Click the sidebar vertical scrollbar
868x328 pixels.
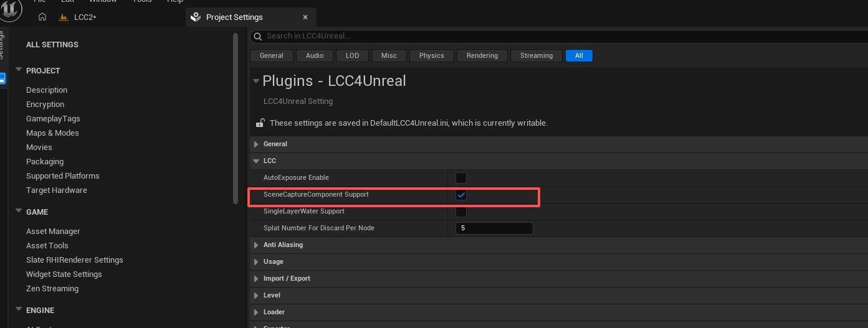pos(235,118)
